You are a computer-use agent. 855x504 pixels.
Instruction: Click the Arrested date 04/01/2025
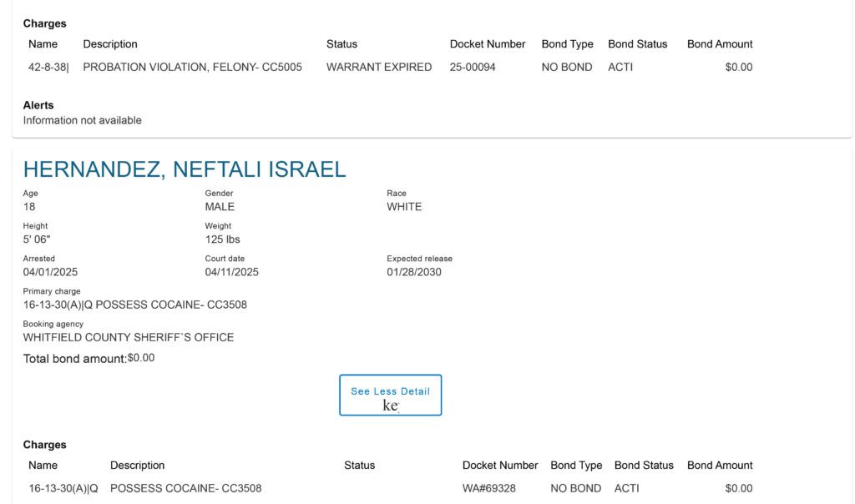(x=50, y=272)
